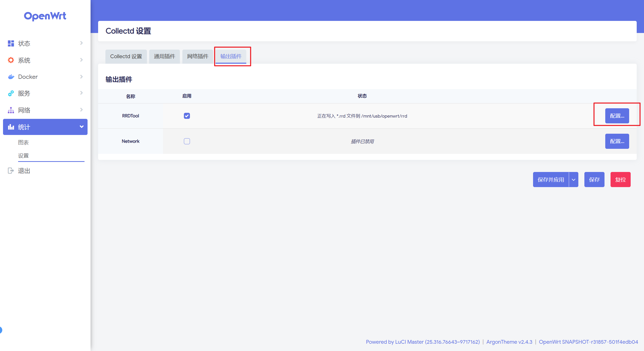This screenshot has height=351, width=644.
Task: Expand the status menu chevron
Action: [x=81, y=43]
